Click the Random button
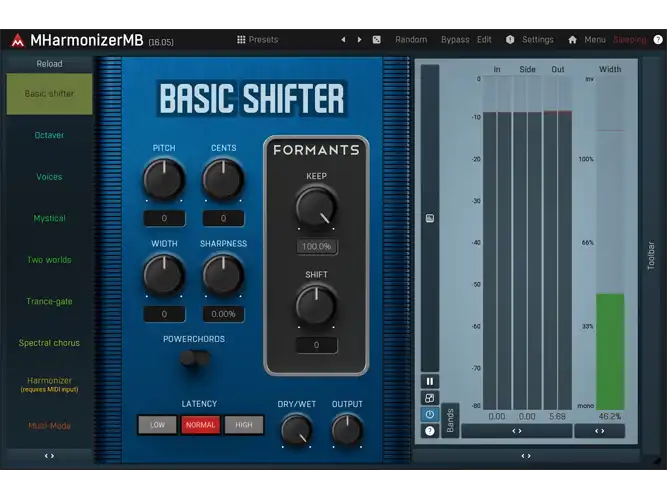Image resolution: width=667 pixels, height=500 pixels. (x=411, y=40)
